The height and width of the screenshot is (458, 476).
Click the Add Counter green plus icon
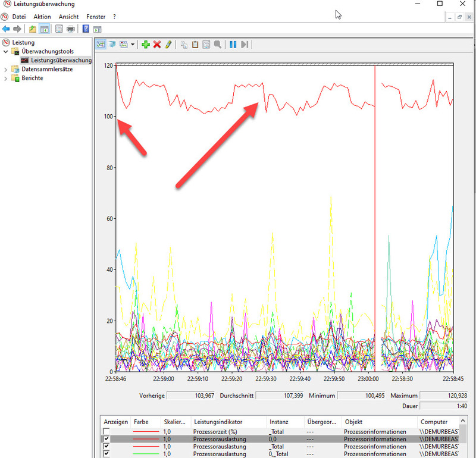146,44
